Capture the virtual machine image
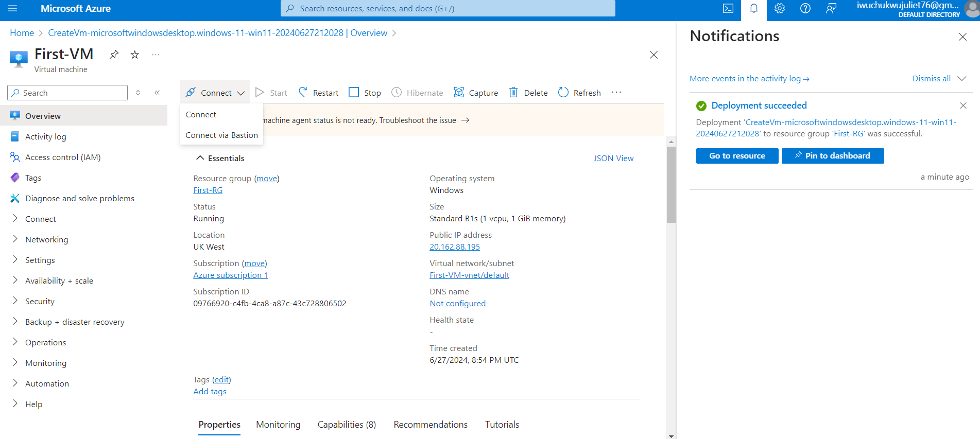The height and width of the screenshot is (439, 980). tap(476, 93)
